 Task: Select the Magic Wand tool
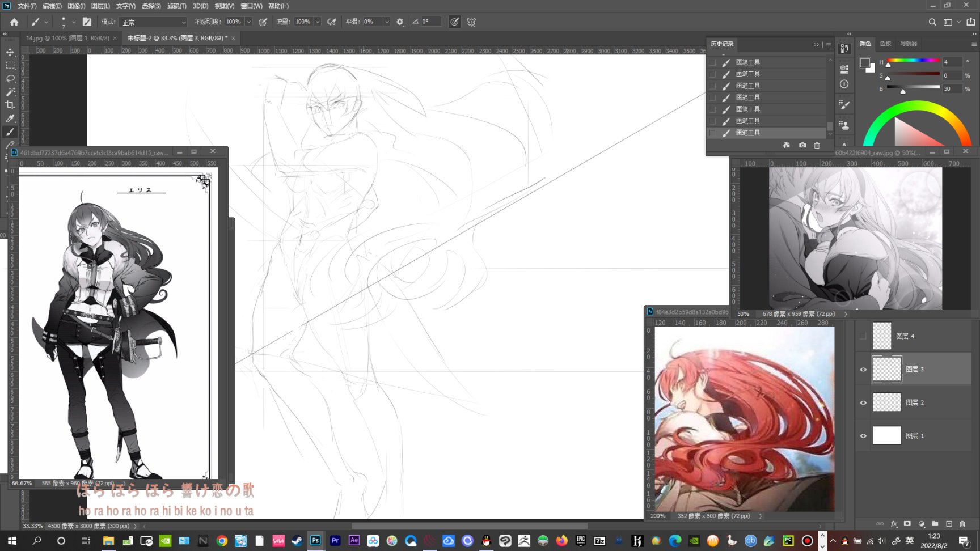(10, 91)
